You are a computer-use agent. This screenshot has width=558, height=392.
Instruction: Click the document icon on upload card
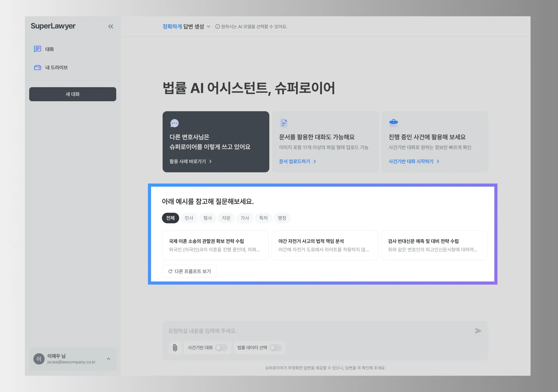point(284,123)
